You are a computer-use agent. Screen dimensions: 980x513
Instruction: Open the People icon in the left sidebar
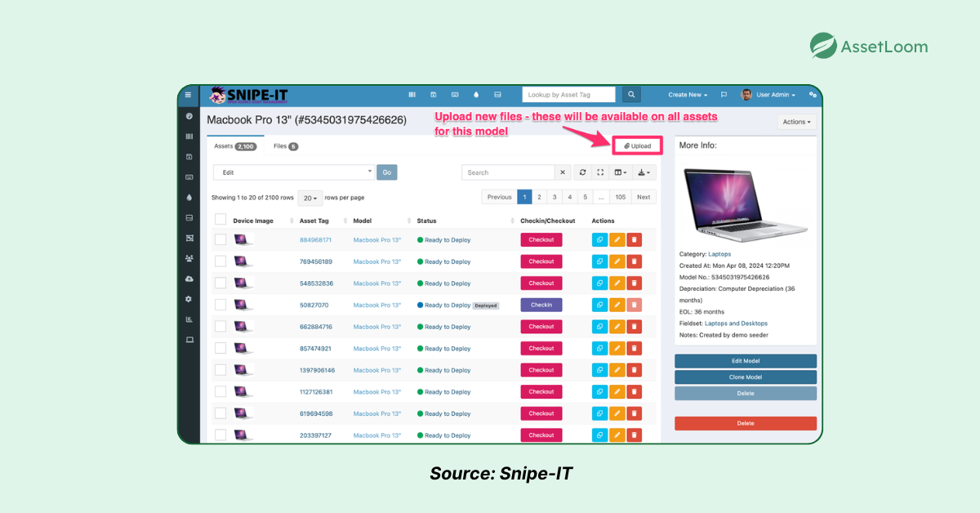tap(189, 260)
